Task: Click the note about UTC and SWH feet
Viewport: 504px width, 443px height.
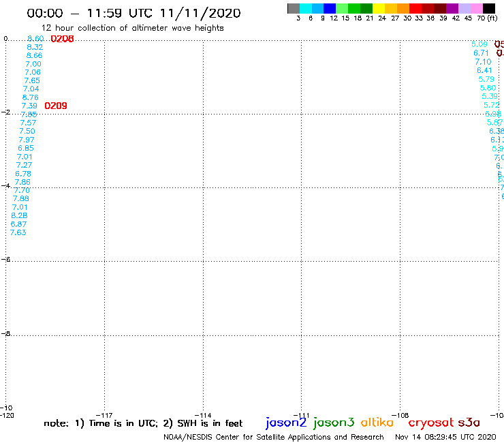Action: pyautogui.click(x=143, y=423)
